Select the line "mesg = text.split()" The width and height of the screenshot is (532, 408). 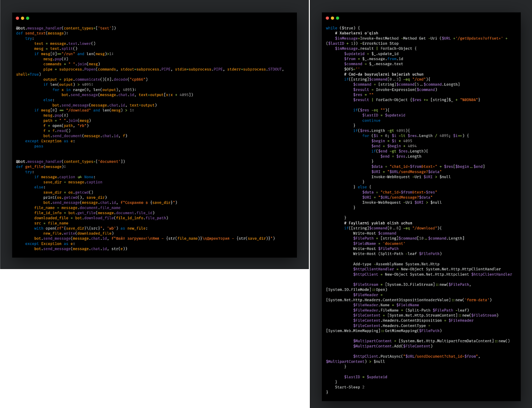56,49
